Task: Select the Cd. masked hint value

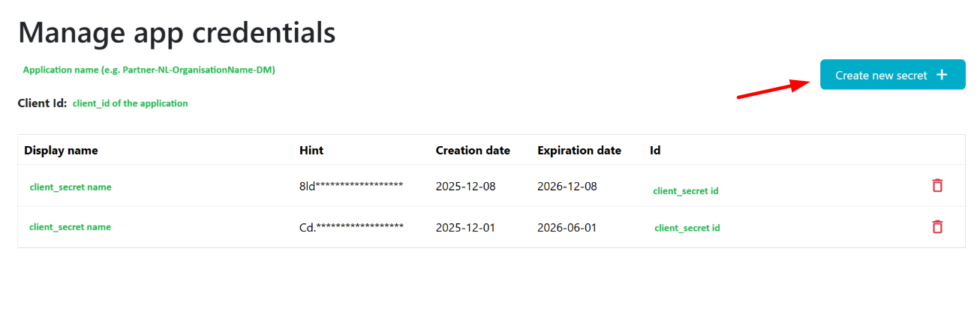Action: click(351, 227)
